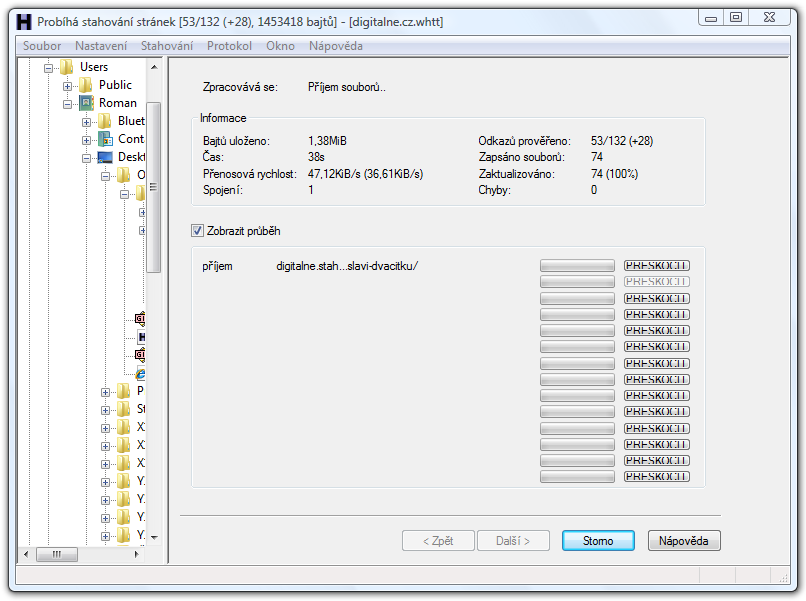Click the Storno button to cancel download
The width and height of the screenshot is (806, 601).
click(598, 541)
